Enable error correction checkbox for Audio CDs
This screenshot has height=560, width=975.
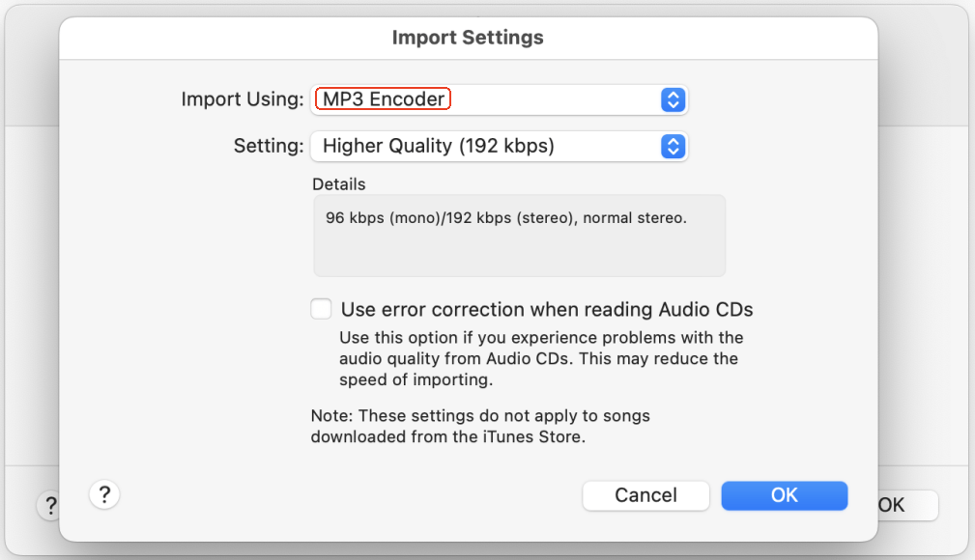coord(321,309)
